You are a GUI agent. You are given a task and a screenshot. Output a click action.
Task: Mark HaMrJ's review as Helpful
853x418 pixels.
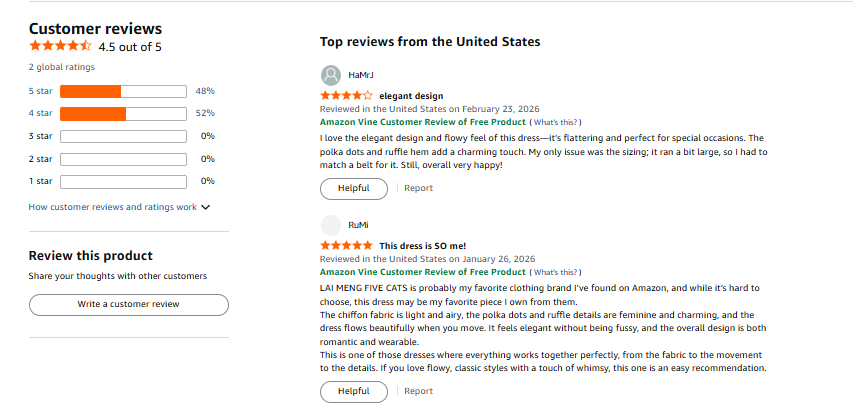pyautogui.click(x=354, y=188)
